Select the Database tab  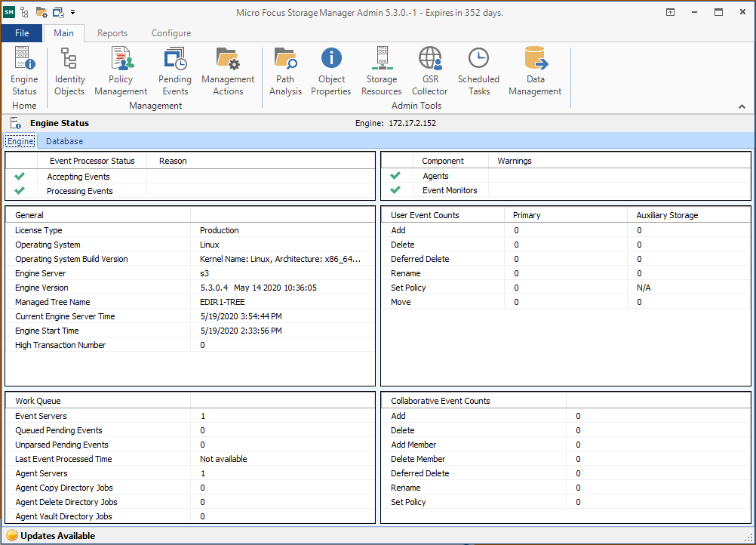pyautogui.click(x=64, y=141)
